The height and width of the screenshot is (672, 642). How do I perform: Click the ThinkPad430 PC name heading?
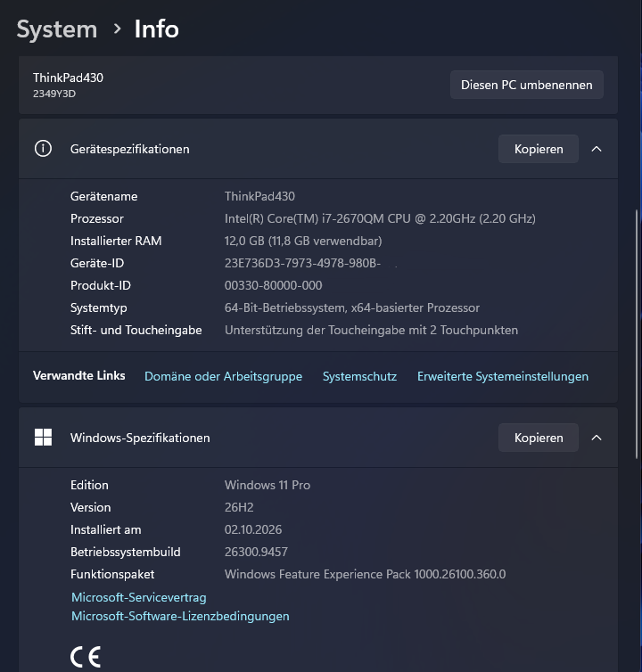point(68,78)
